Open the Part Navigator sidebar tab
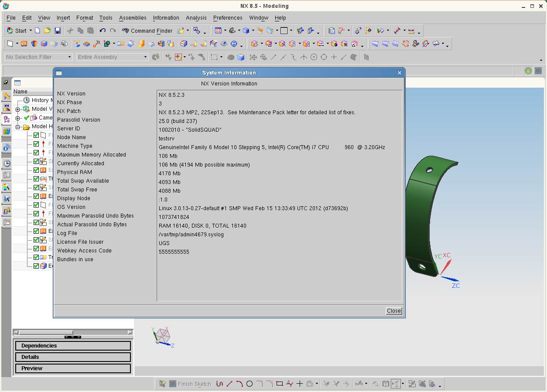The image size is (547, 392). (x=7, y=119)
